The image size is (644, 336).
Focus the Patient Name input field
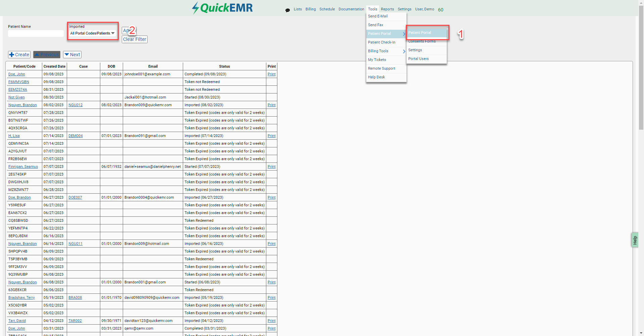[36, 33]
